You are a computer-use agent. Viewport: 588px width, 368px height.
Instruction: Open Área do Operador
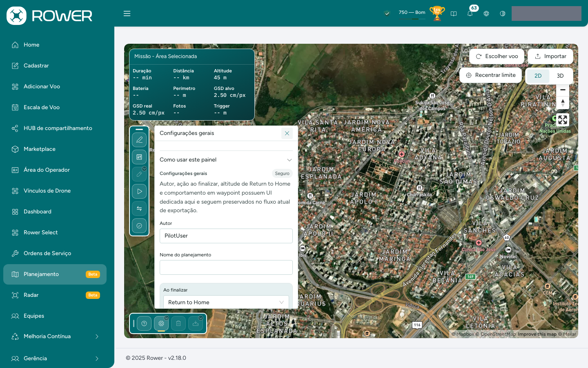55,170
